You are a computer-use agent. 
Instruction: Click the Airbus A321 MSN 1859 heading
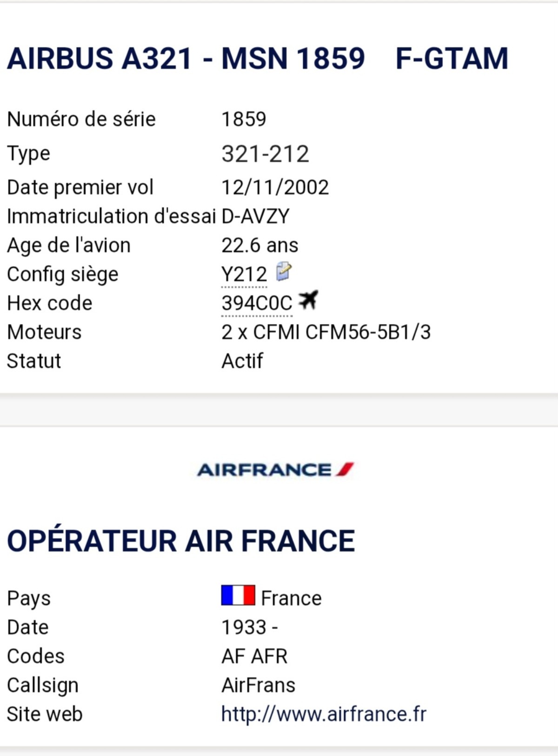(186, 59)
